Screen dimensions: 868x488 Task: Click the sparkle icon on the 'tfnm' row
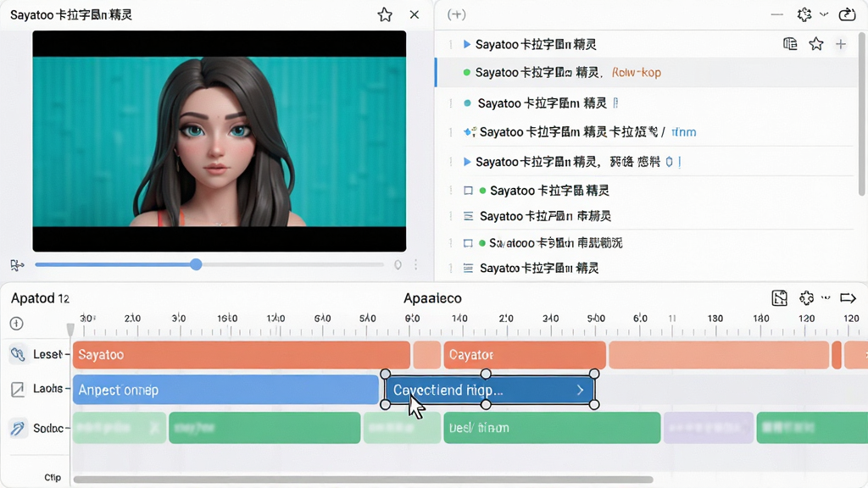(470, 131)
